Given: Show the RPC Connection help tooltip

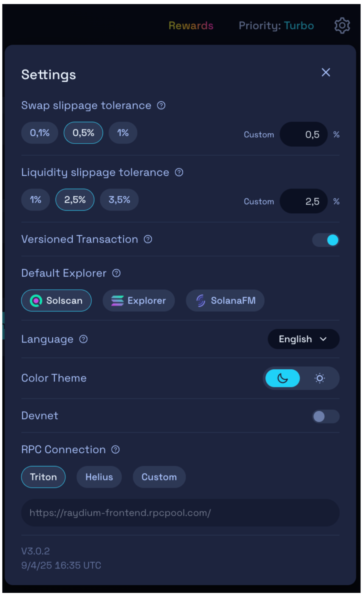Looking at the screenshot, I should point(116,450).
